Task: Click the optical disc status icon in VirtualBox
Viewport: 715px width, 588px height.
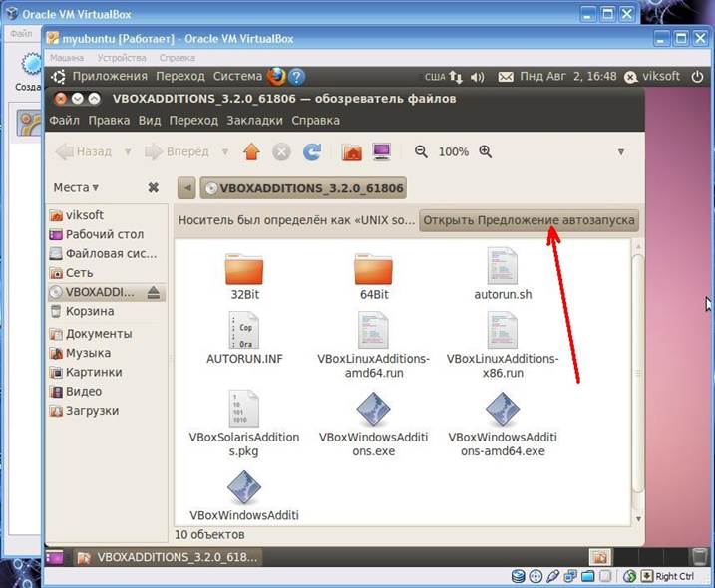Action: [536, 577]
